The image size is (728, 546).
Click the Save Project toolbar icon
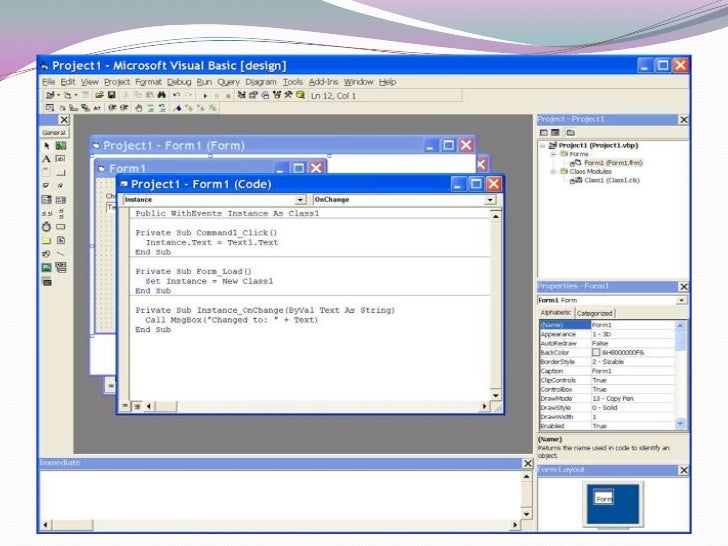click(112, 95)
